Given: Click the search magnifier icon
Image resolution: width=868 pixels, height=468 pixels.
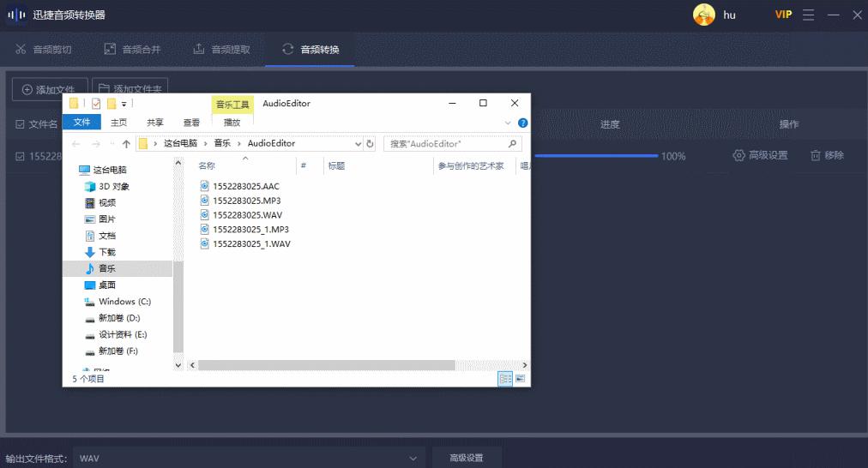Looking at the screenshot, I should click(x=512, y=144).
